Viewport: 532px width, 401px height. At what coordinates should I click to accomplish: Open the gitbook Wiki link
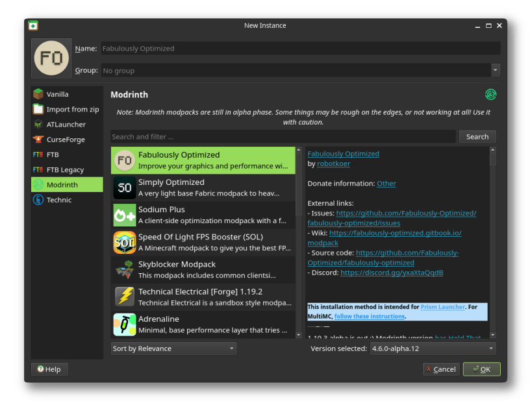click(396, 233)
